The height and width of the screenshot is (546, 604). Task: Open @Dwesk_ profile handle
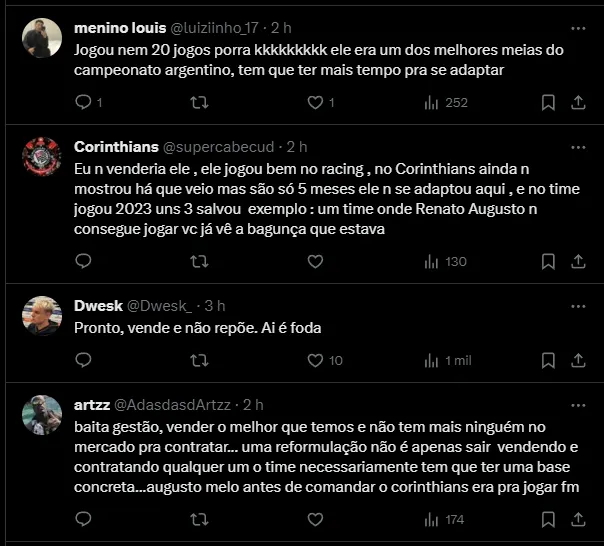159,305
